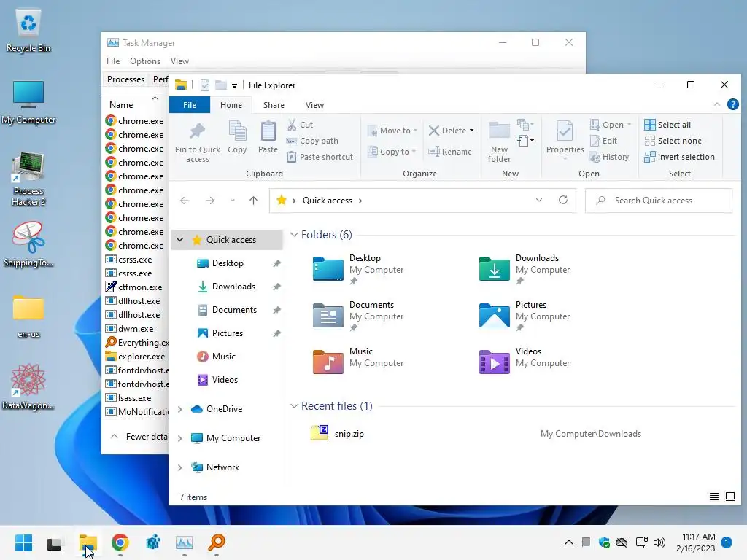Open Task Manager File menu
The width and height of the screenshot is (747, 560).
113,61
